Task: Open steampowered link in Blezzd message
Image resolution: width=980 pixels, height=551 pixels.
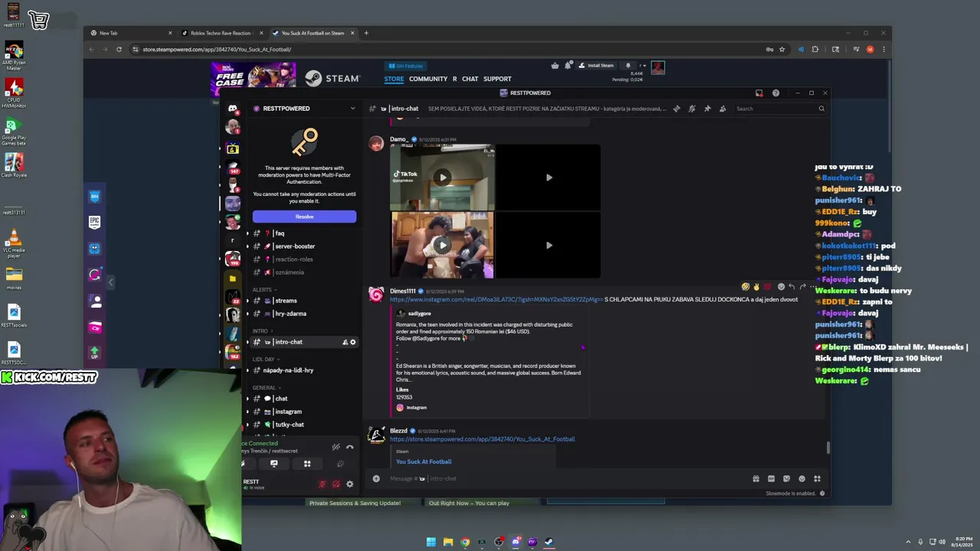Action: click(482, 439)
